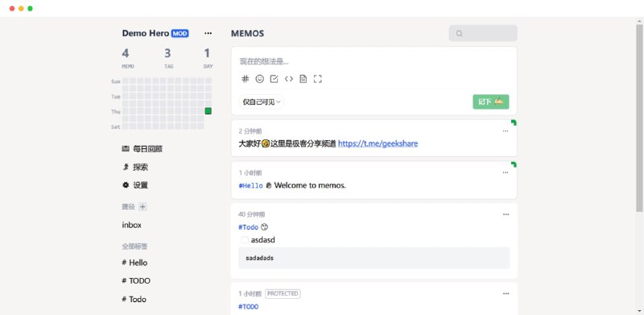Filter by the # TODO tag in sidebar
644x315 pixels.
pyautogui.click(x=136, y=281)
